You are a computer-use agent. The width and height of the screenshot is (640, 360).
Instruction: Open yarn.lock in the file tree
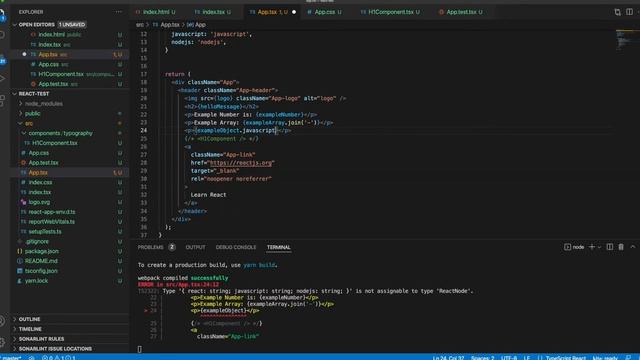(x=36, y=281)
